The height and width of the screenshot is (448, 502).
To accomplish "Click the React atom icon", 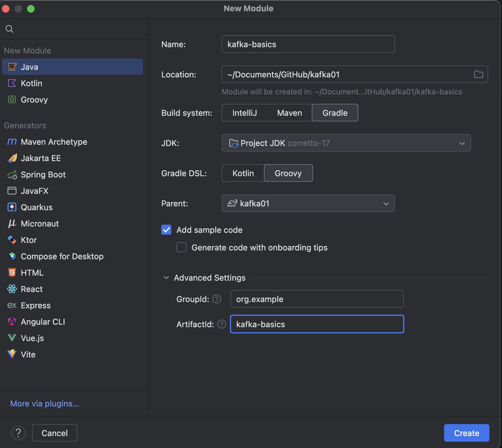I will pyautogui.click(x=12, y=289).
